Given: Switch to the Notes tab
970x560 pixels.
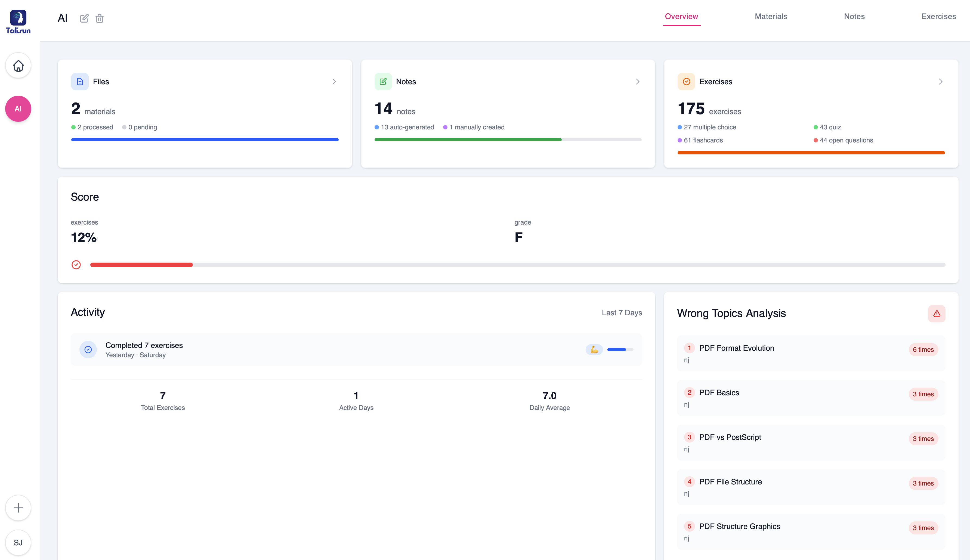Looking at the screenshot, I should (x=854, y=17).
